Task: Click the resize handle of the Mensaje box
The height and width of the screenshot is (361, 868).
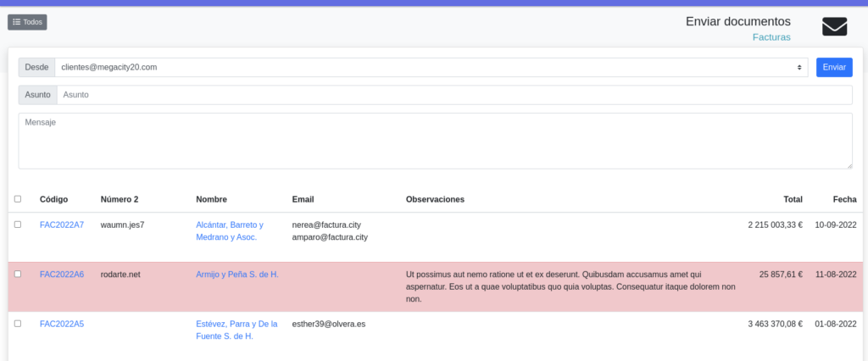Action: click(849, 165)
